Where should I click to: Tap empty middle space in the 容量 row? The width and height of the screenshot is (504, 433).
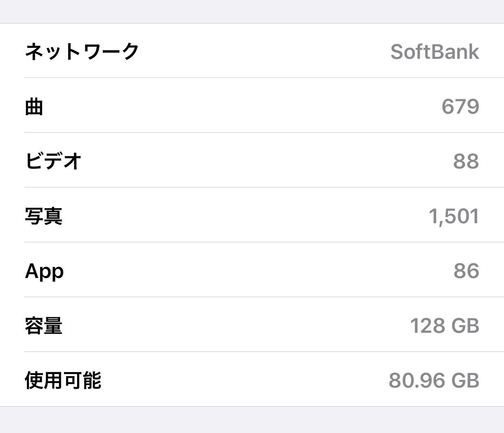[x=243, y=325]
